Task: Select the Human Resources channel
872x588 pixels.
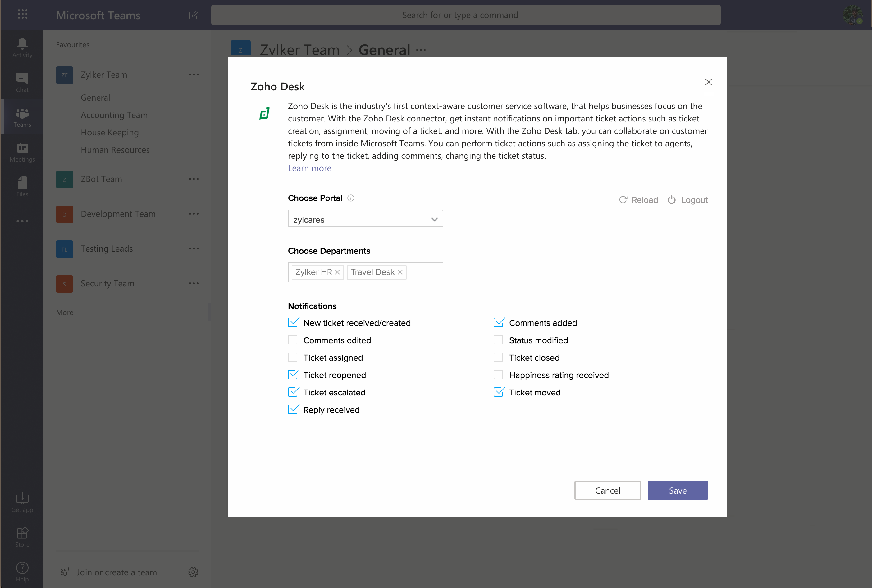Action: [115, 150]
